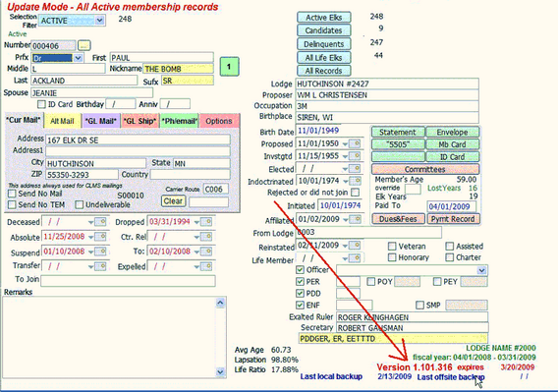This screenshot has width=558, height=392.
Task: Click Remarks scrollbar down arrow
Action: tap(220, 371)
